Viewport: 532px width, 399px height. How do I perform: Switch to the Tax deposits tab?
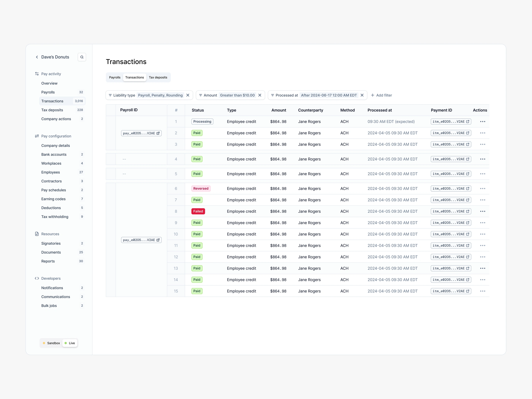point(158,78)
